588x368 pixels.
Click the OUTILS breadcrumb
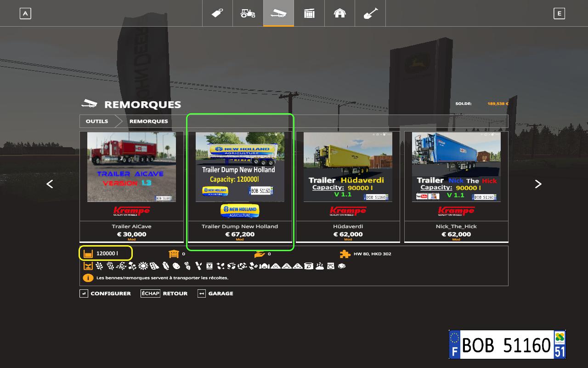[97, 121]
